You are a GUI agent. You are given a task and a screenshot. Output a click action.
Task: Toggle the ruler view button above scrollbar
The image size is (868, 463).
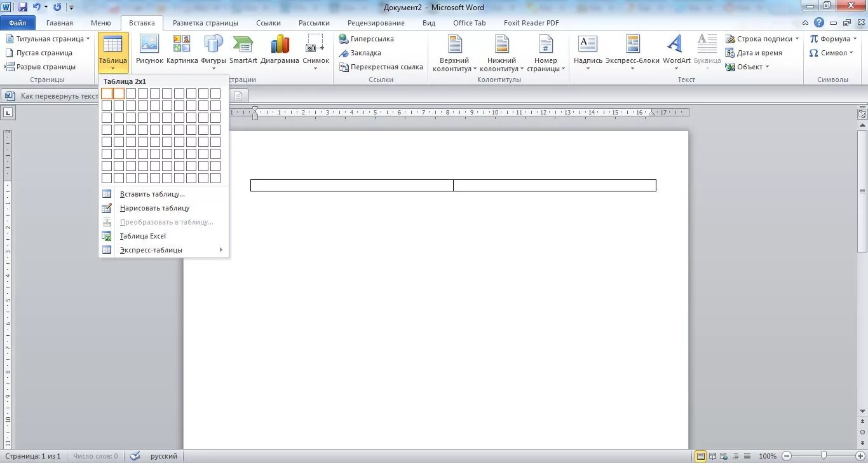862,114
